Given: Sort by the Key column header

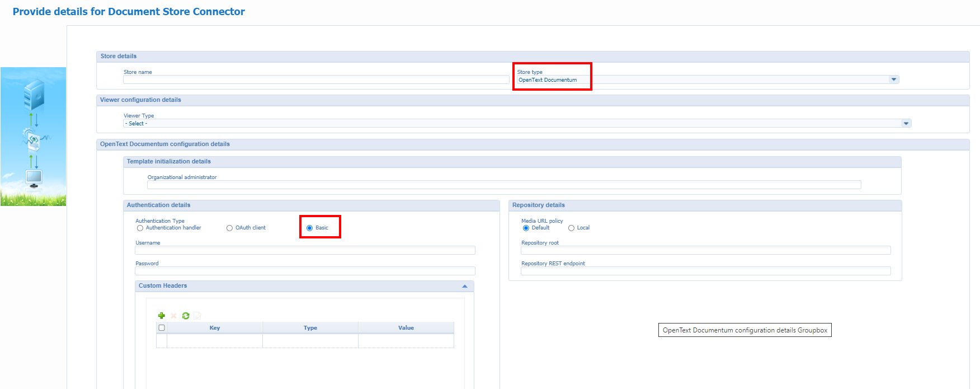Looking at the screenshot, I should point(215,328).
